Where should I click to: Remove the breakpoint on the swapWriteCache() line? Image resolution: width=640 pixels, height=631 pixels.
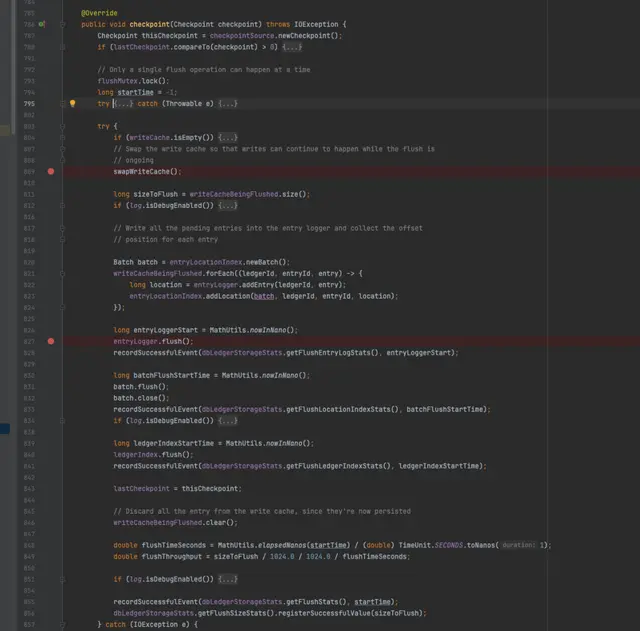pos(51,171)
